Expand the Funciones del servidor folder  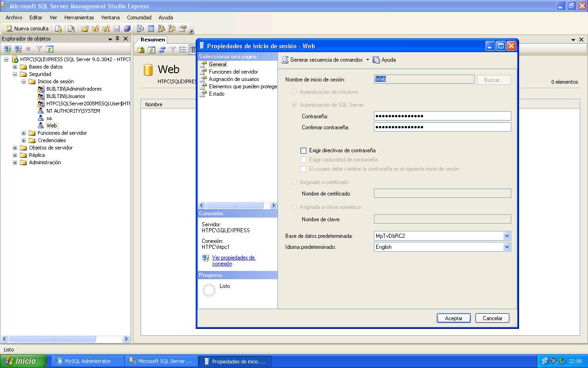point(23,133)
